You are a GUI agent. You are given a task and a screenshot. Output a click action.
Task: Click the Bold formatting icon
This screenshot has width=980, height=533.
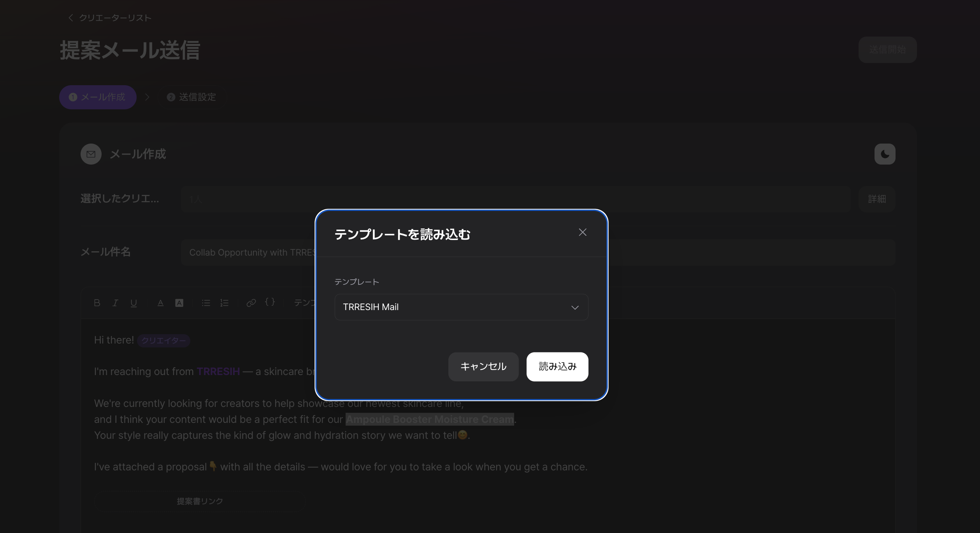pos(97,303)
